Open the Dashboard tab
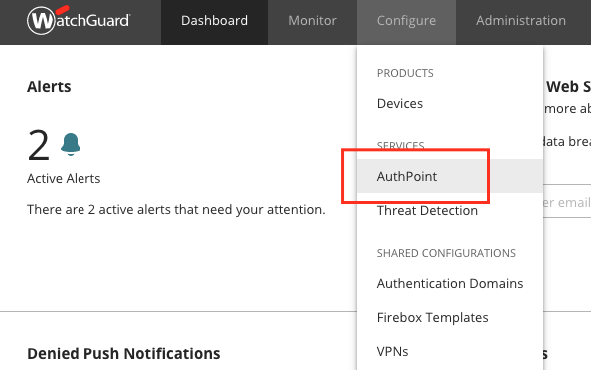The image size is (591, 370). [214, 21]
